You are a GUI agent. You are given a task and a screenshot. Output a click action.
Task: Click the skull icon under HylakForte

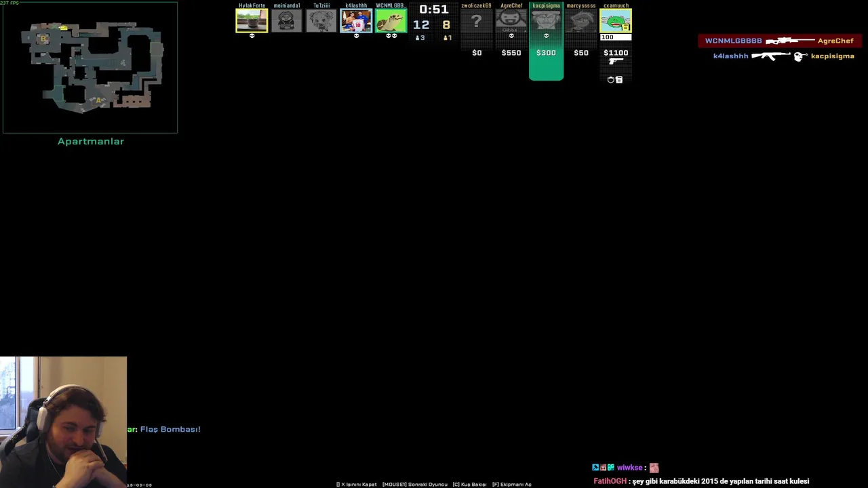(252, 36)
